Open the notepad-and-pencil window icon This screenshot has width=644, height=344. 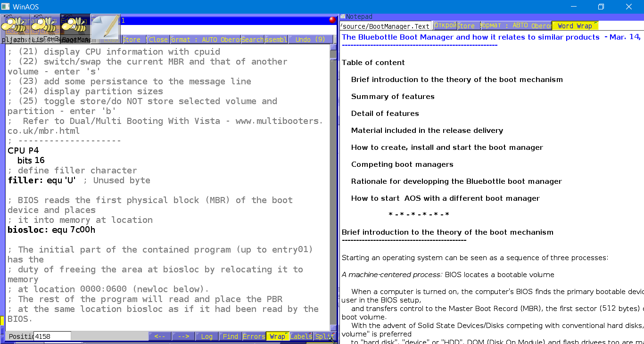coord(106,28)
